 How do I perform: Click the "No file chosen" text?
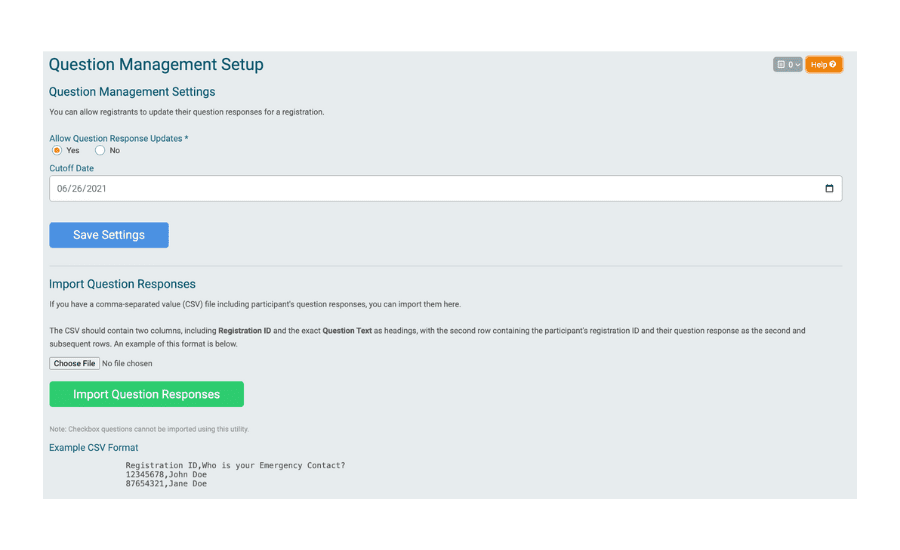[127, 363]
